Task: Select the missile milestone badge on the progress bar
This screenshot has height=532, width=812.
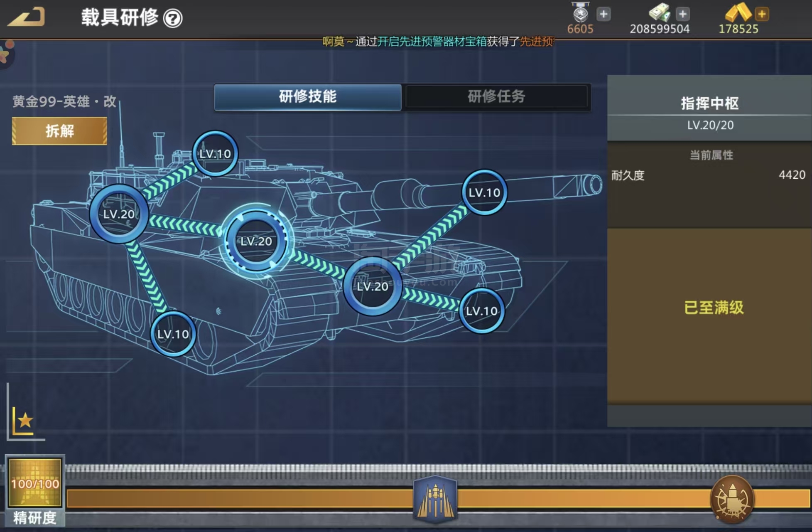Action: click(x=435, y=498)
